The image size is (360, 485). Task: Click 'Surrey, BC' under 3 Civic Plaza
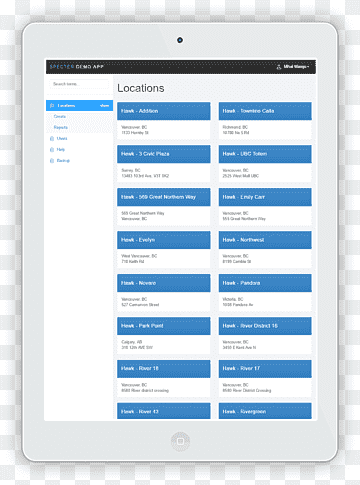click(131, 170)
